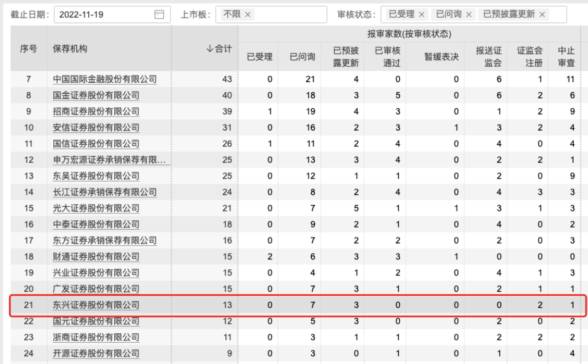
Task: Open the 审核状态 multi-select box
Action: click(x=474, y=14)
